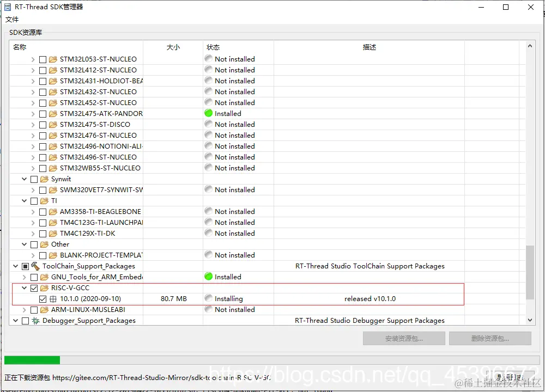545x392 pixels.
Task: Click the bug icon of Debugger_Support_Packages
Action: (35, 321)
